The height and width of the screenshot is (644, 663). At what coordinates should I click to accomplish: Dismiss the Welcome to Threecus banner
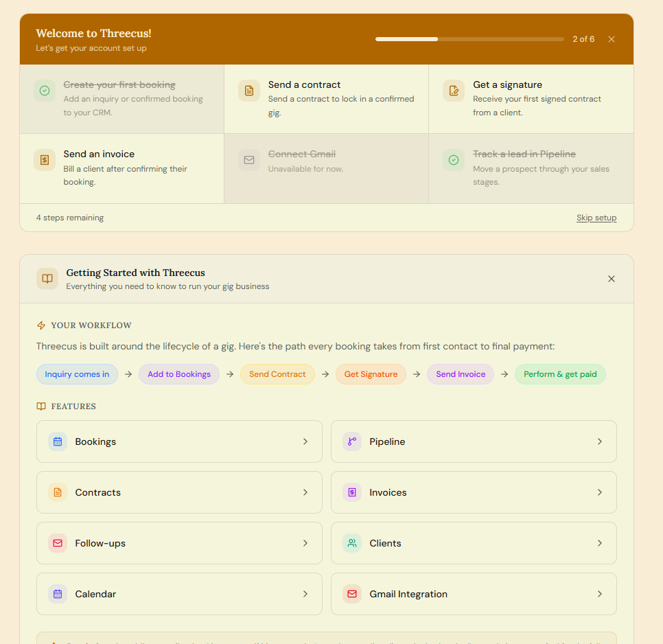(x=612, y=39)
